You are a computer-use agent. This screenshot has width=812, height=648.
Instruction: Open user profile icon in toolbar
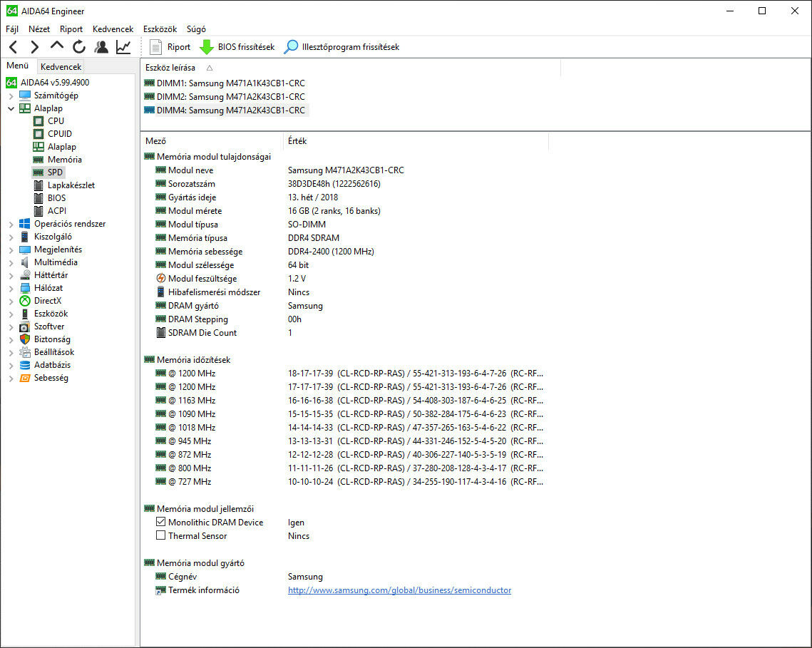101,47
